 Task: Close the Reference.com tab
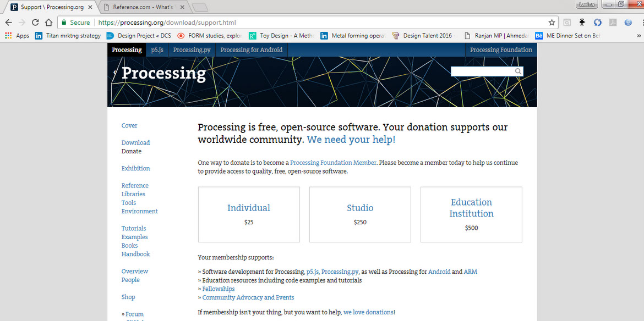click(x=182, y=7)
